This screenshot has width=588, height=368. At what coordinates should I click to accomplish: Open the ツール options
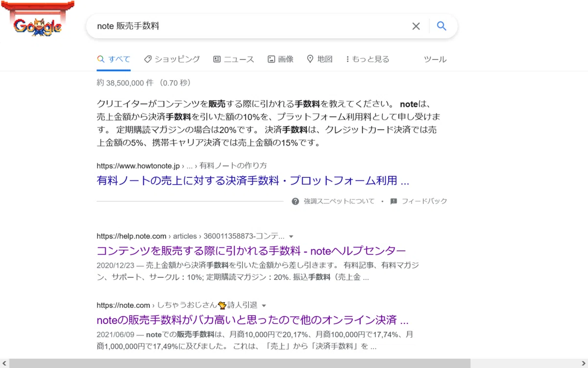click(x=435, y=59)
